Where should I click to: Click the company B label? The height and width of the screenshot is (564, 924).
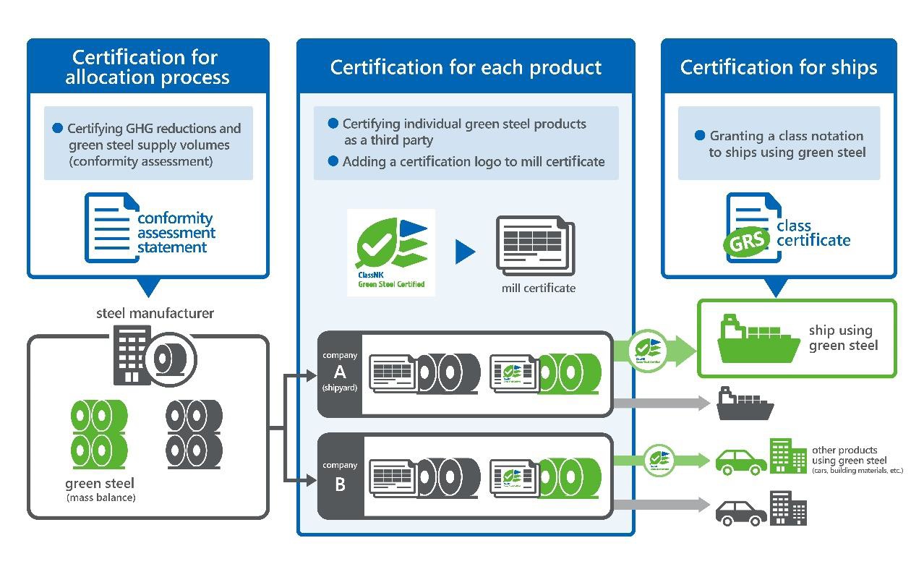click(340, 477)
